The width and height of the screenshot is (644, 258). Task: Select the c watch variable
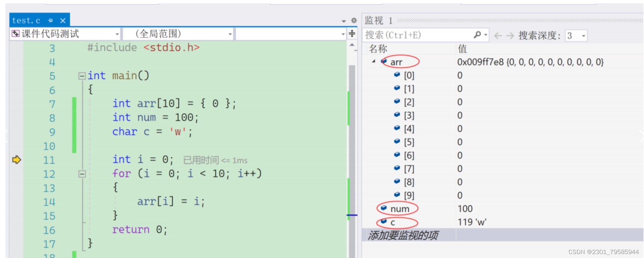point(393,223)
